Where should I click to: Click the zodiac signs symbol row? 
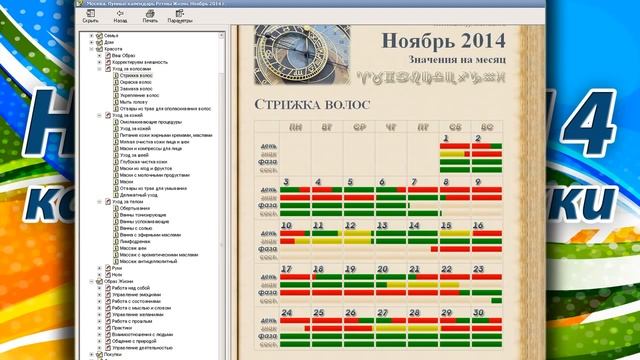[x=431, y=78]
